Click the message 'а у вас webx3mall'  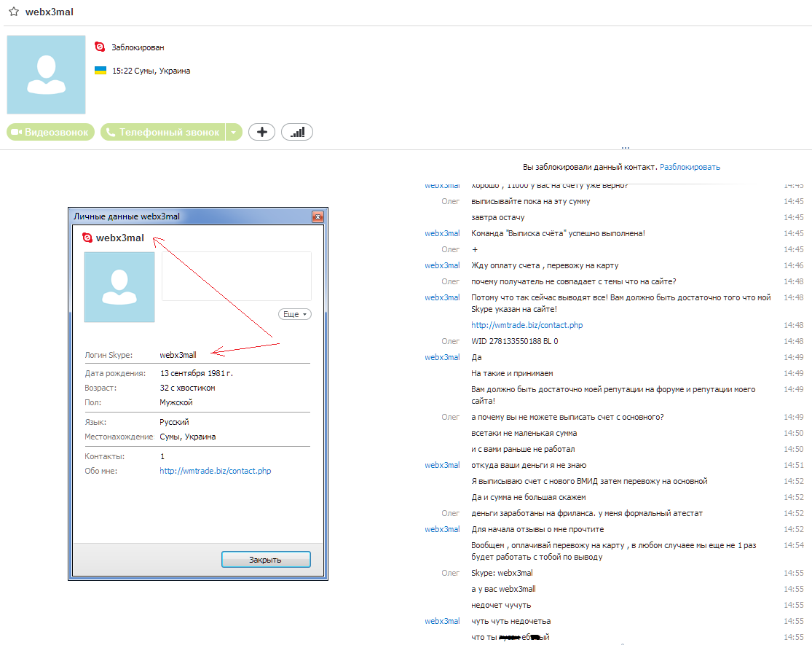(x=503, y=589)
